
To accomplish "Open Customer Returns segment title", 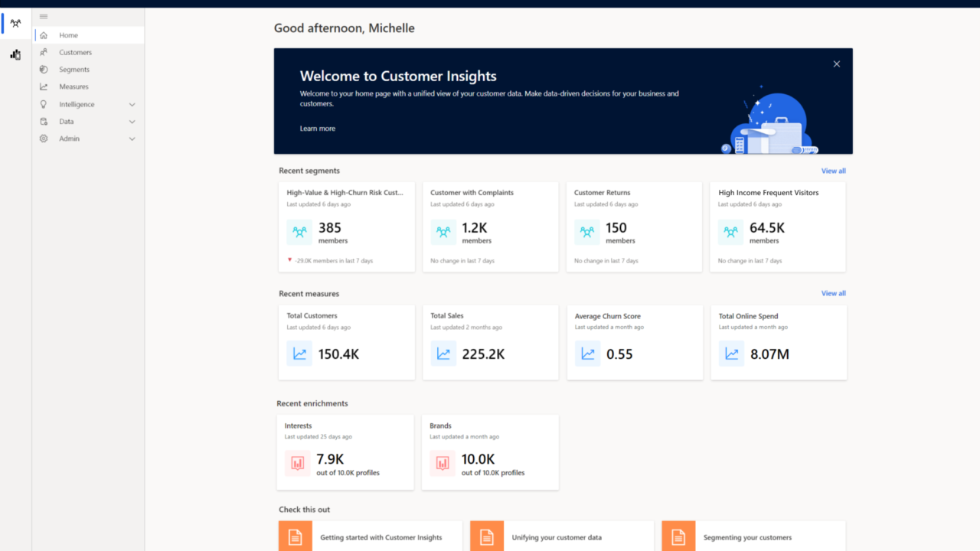I will [603, 193].
